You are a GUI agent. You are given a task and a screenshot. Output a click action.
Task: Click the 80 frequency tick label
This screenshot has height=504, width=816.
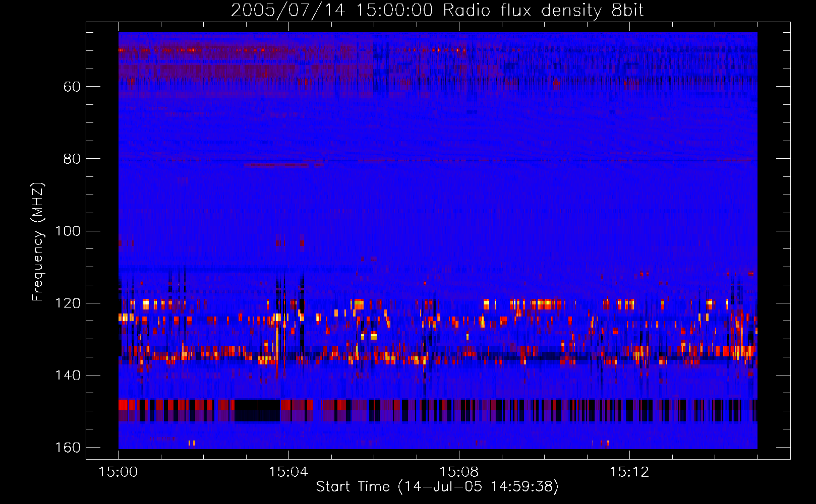72,159
